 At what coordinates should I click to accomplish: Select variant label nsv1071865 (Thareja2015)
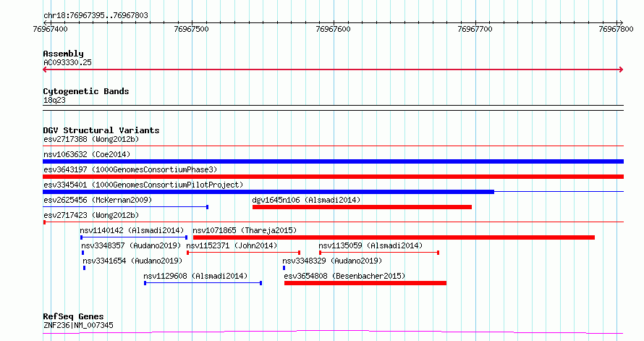tap(245, 230)
